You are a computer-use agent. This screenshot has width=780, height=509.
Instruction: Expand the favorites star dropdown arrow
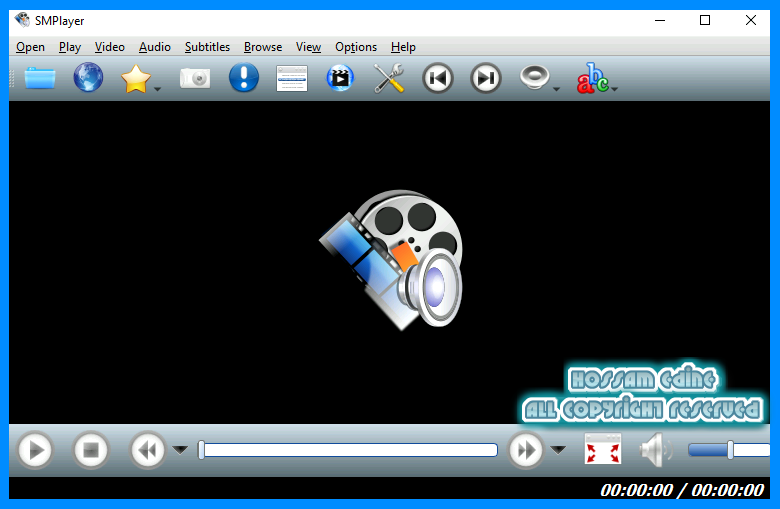(158, 89)
